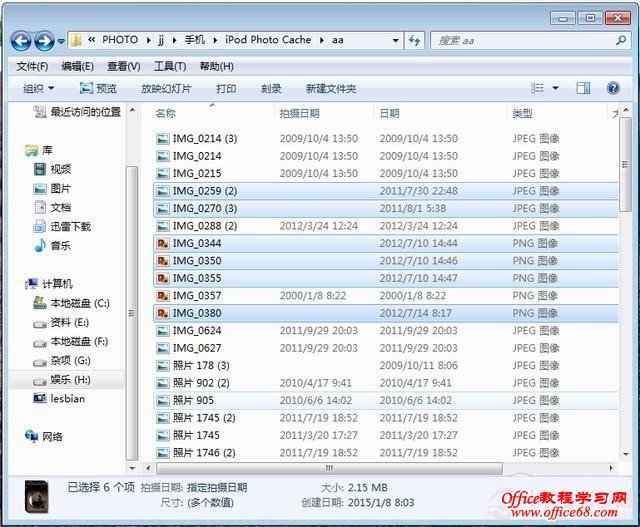The image size is (640, 527).
Task: Click the file icon of IMG_0259 (2)
Action: [x=163, y=191]
